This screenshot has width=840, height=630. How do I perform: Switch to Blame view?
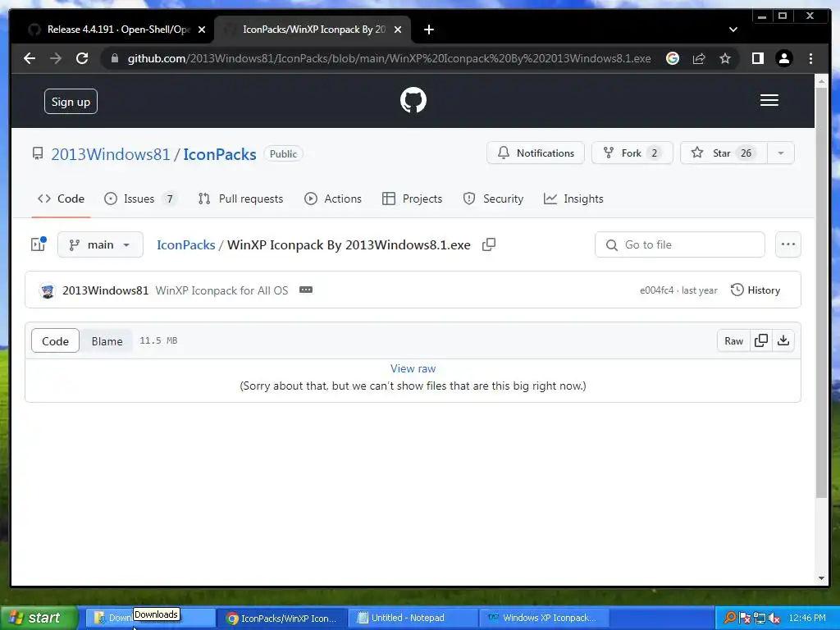[x=107, y=340]
